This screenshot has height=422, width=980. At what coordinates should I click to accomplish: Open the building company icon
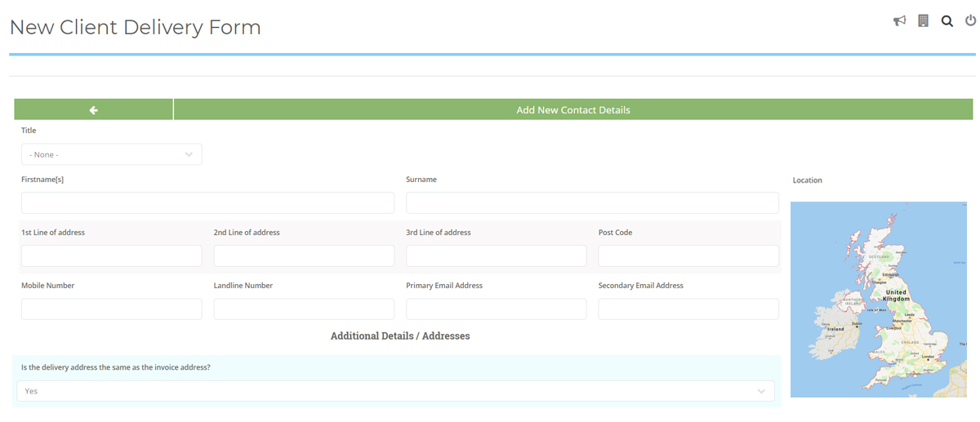coord(923,21)
